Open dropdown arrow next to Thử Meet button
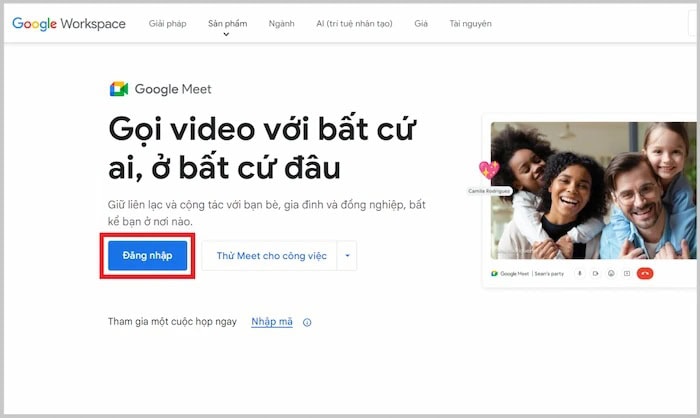 coord(347,256)
